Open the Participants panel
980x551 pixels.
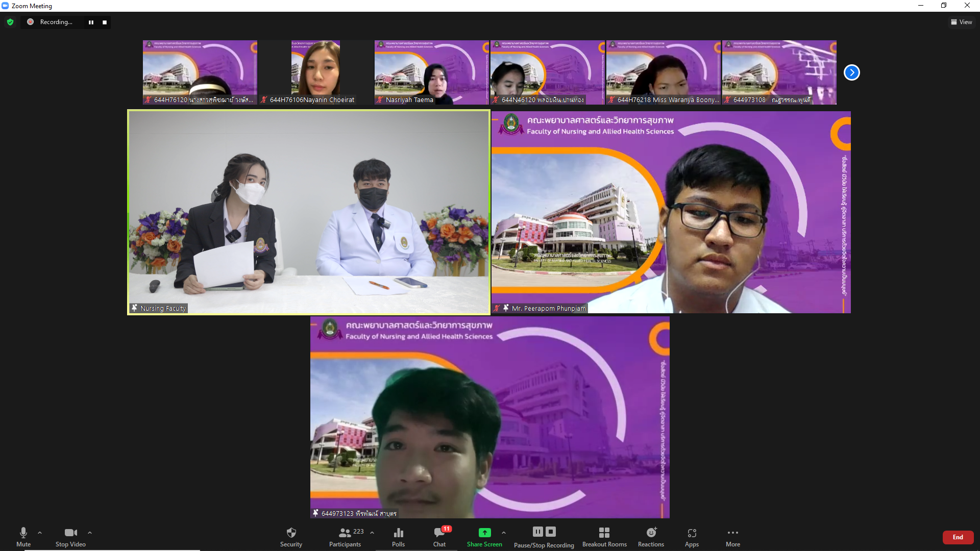345,537
